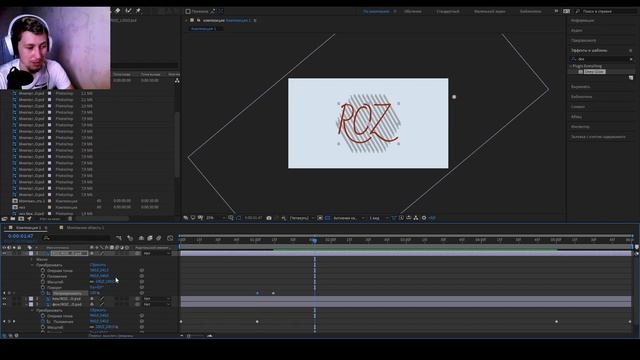640x360 pixels.
Task: Switch to Learn workspace tab
Action: coord(413,11)
